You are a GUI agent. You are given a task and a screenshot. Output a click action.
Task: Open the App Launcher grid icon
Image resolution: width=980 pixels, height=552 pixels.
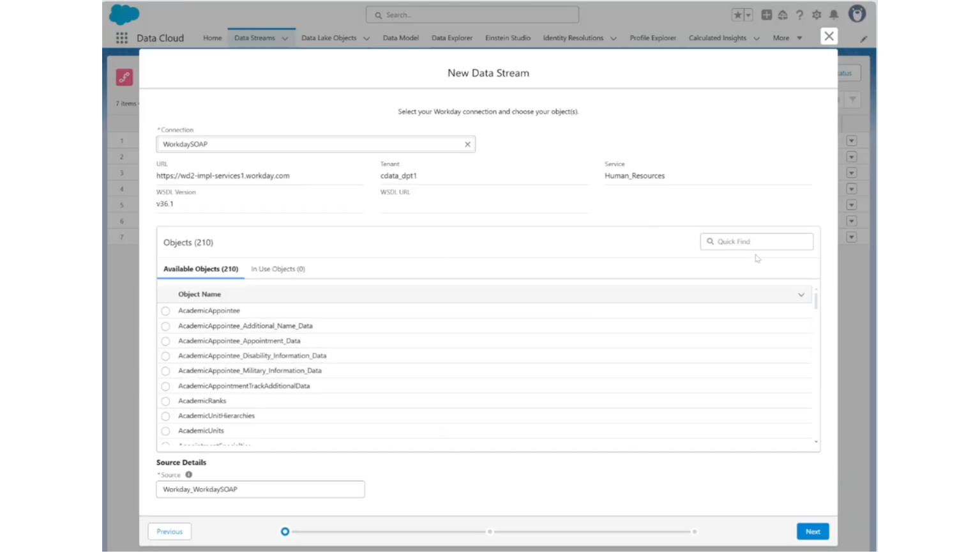(x=121, y=38)
